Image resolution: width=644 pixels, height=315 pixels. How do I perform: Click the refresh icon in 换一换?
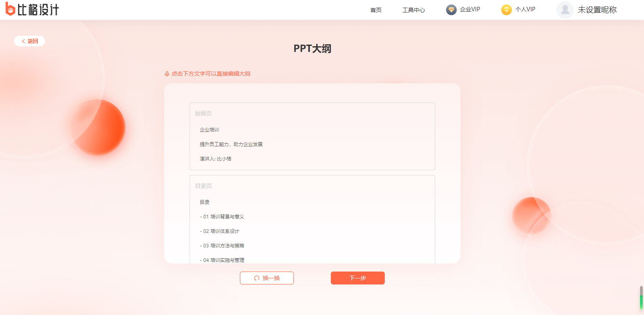pyautogui.click(x=257, y=278)
